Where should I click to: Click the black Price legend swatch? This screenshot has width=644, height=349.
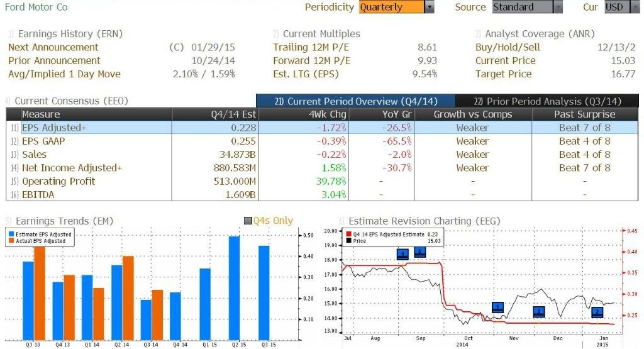[x=348, y=241]
